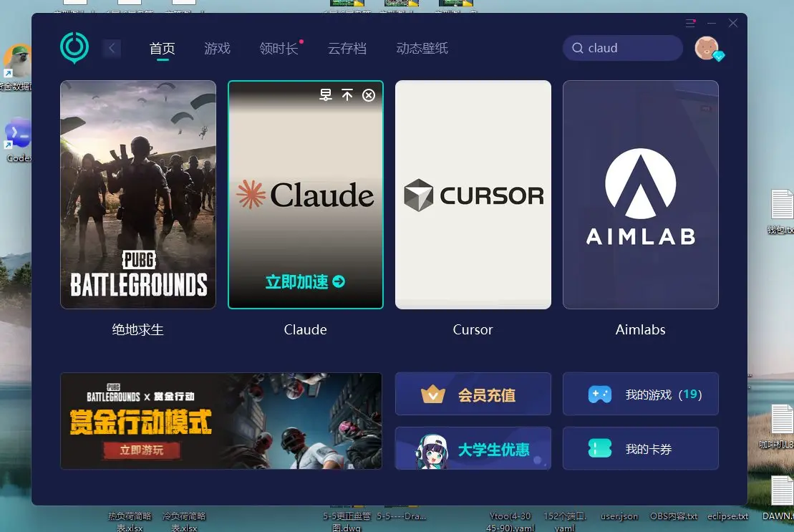Select 5-5更正盘管图.dwg desktop file
The image size is (794, 532).
tap(347, 521)
